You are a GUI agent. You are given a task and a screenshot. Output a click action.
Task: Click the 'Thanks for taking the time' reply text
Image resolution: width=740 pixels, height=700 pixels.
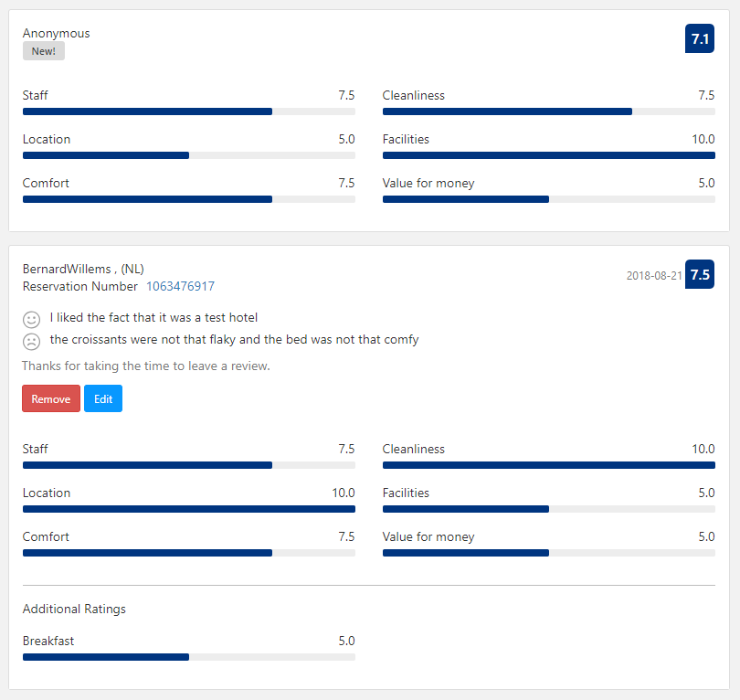(x=146, y=366)
